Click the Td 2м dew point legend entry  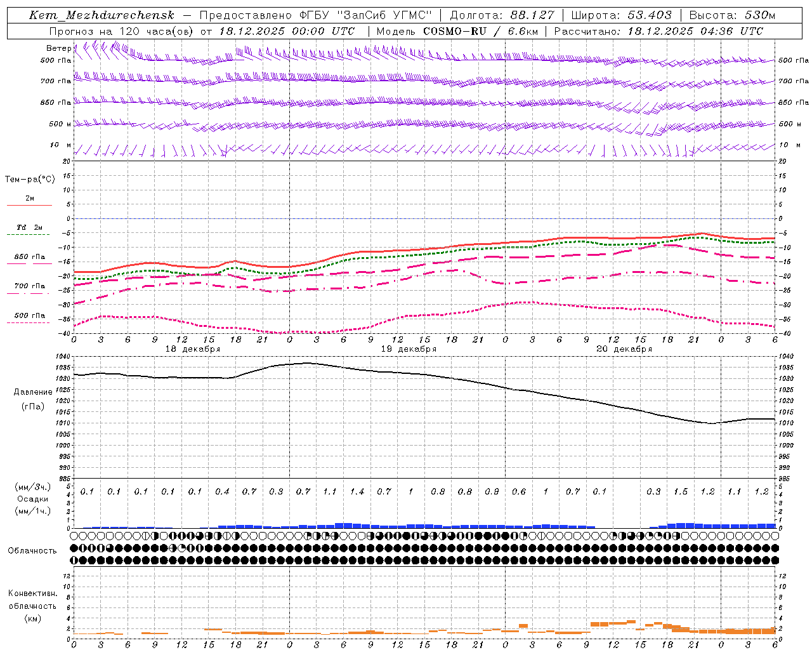(x=30, y=227)
